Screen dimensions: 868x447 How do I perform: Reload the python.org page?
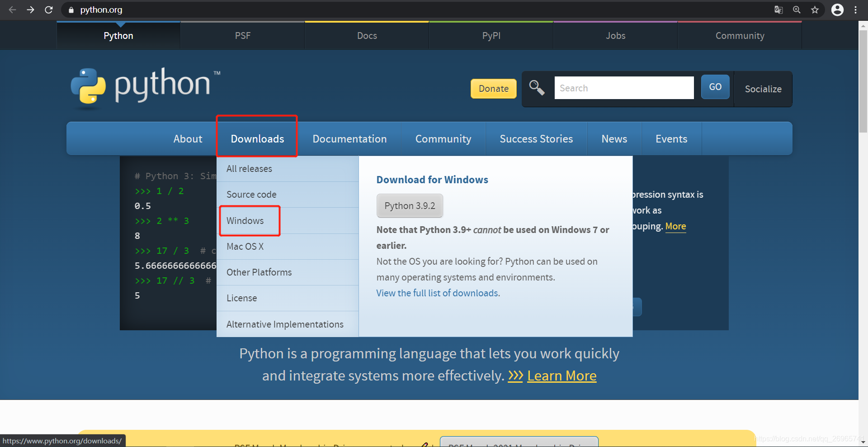[49, 10]
